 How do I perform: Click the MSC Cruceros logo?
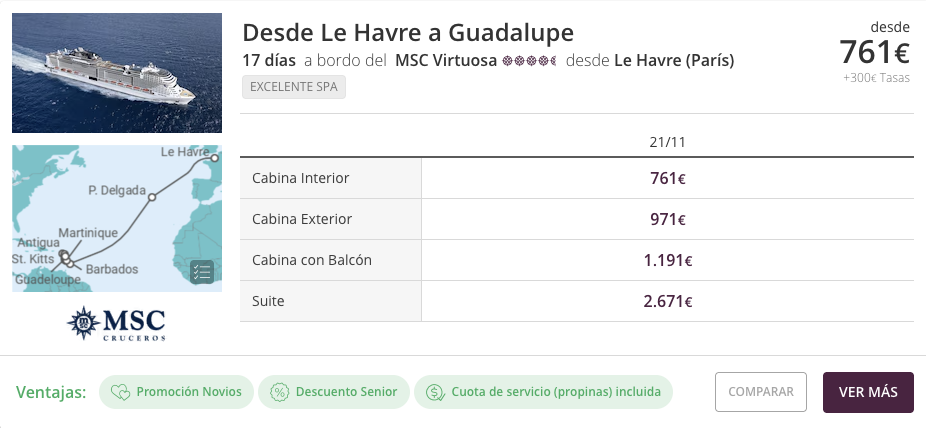point(116,324)
